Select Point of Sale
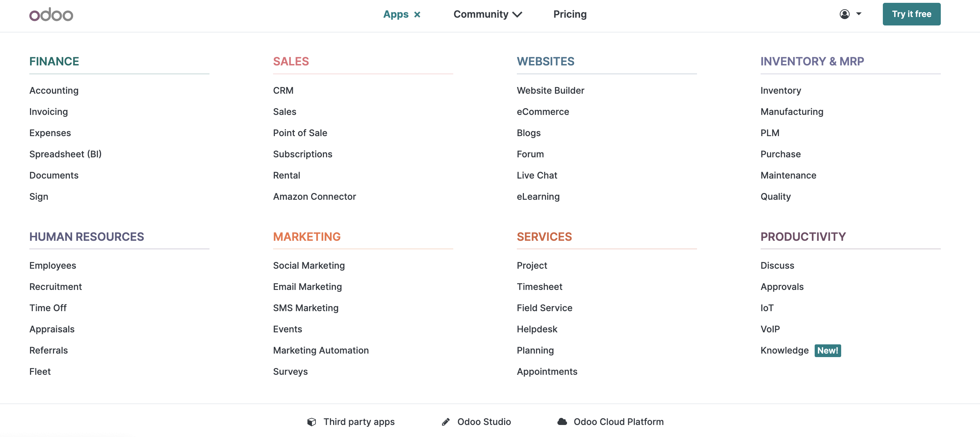980x437 pixels. click(300, 133)
